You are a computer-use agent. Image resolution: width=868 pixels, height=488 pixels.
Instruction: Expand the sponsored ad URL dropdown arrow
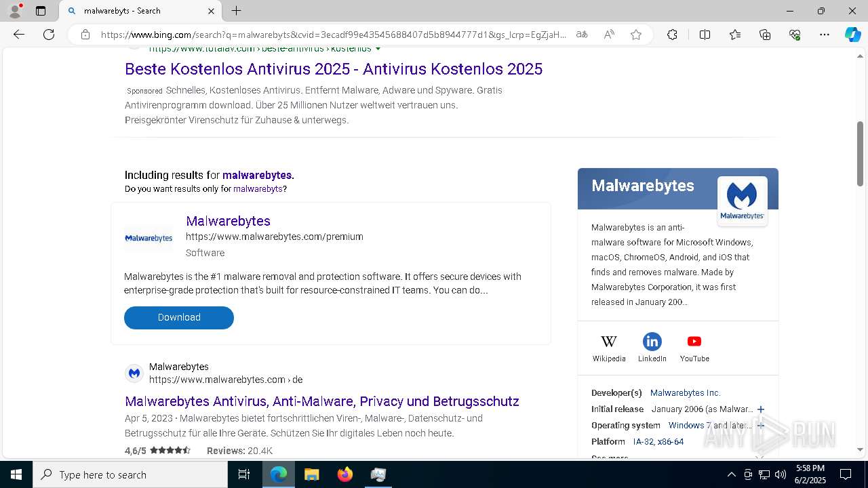378,49
